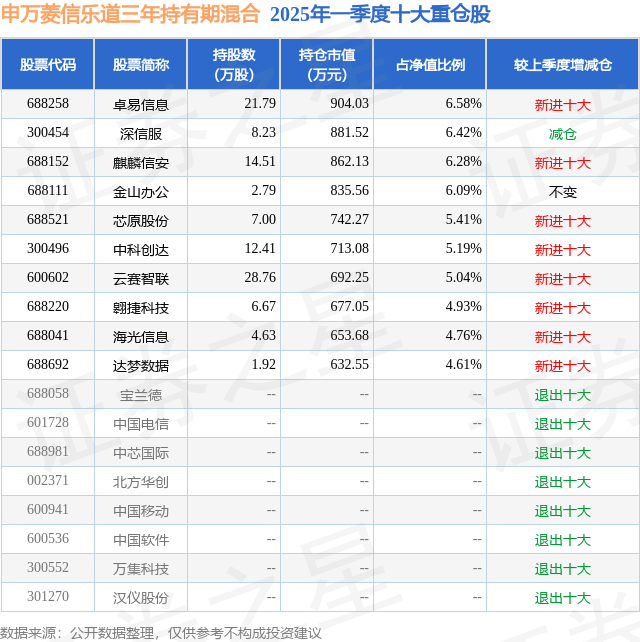
Task: Click stock name 云赛智联
Action: (141, 279)
